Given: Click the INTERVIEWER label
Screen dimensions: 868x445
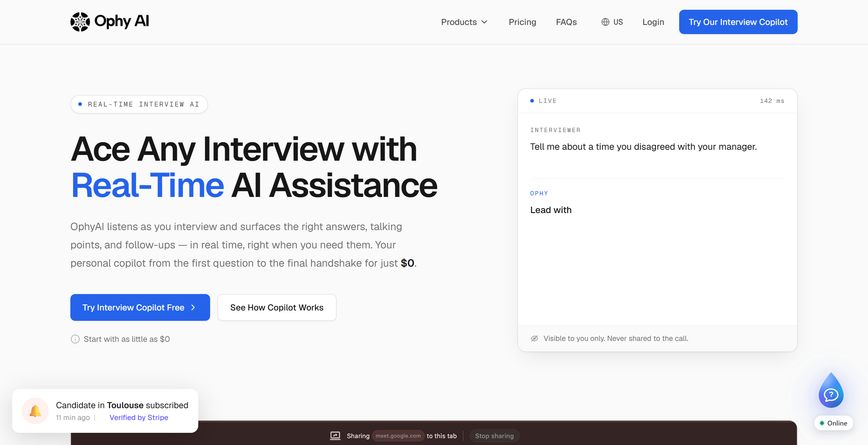Looking at the screenshot, I should pyautogui.click(x=555, y=130).
